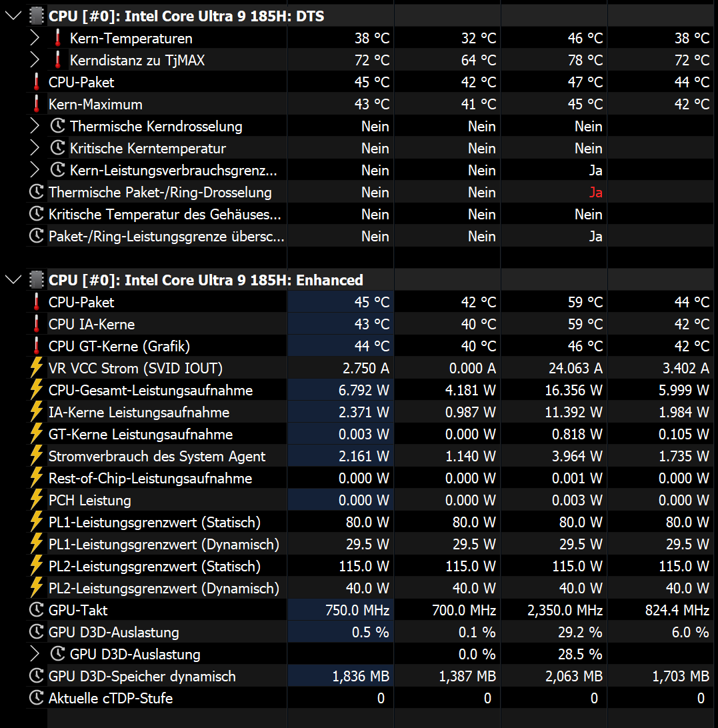Viewport: 718px width, 728px height.
Task: Click the clock icon for Paket-/Ring-Leistungsgrenze
Action: click(36, 236)
